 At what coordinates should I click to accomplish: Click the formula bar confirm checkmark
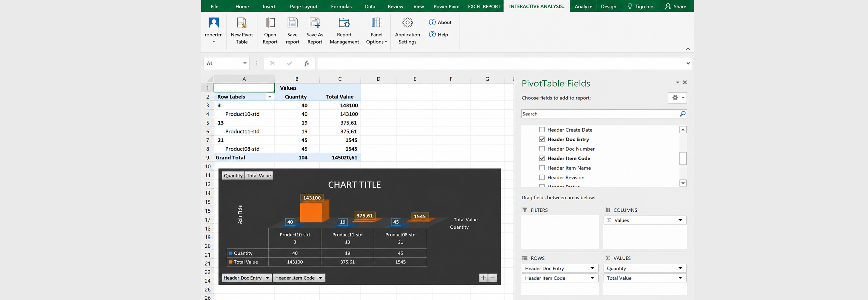(289, 63)
